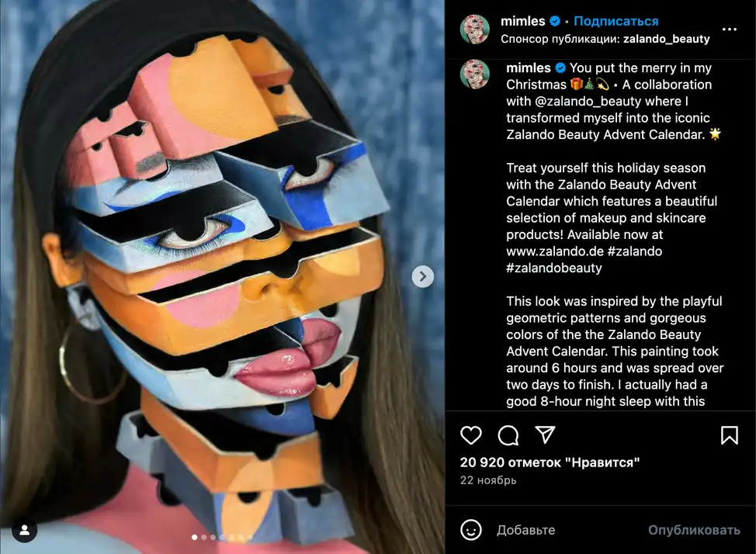Go to next photo with arrow chevron
Viewport: 756px width, 554px height.
pyautogui.click(x=422, y=276)
